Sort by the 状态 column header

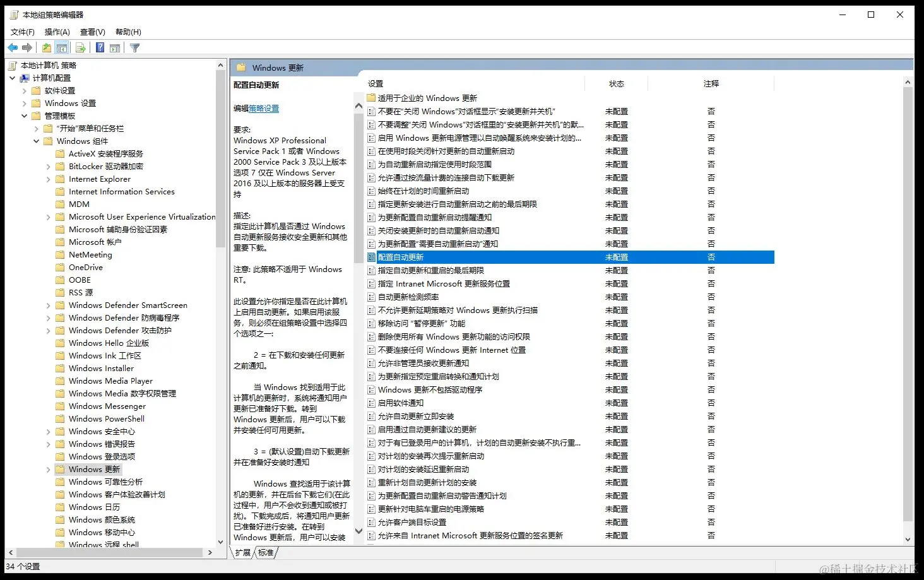pos(617,83)
